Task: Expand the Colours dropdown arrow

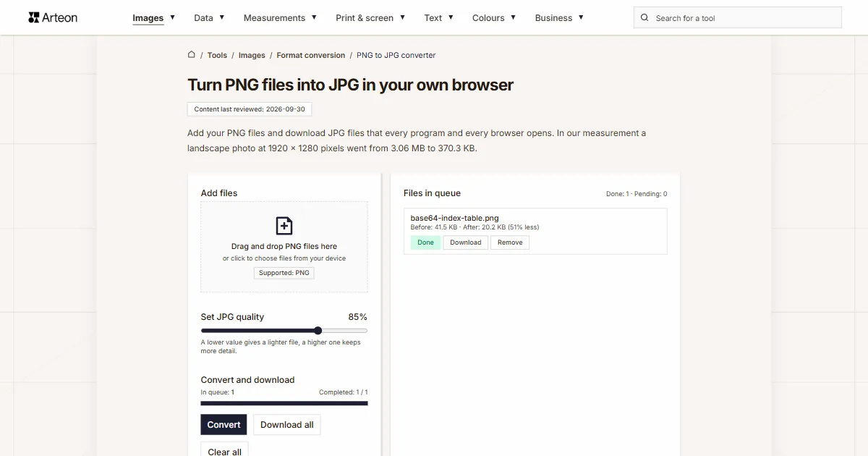Action: (x=513, y=17)
